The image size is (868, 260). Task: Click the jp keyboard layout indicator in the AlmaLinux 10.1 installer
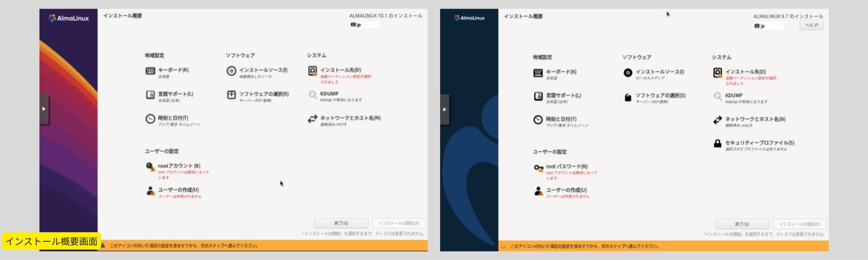pos(365,25)
